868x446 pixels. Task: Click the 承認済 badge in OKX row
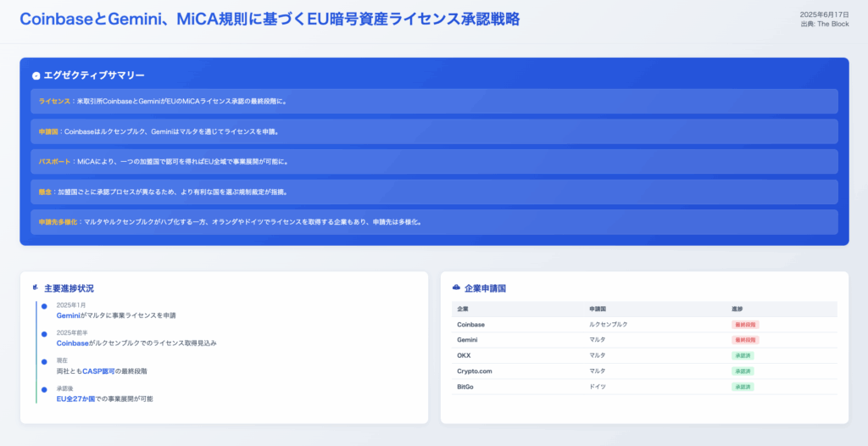[x=743, y=355]
